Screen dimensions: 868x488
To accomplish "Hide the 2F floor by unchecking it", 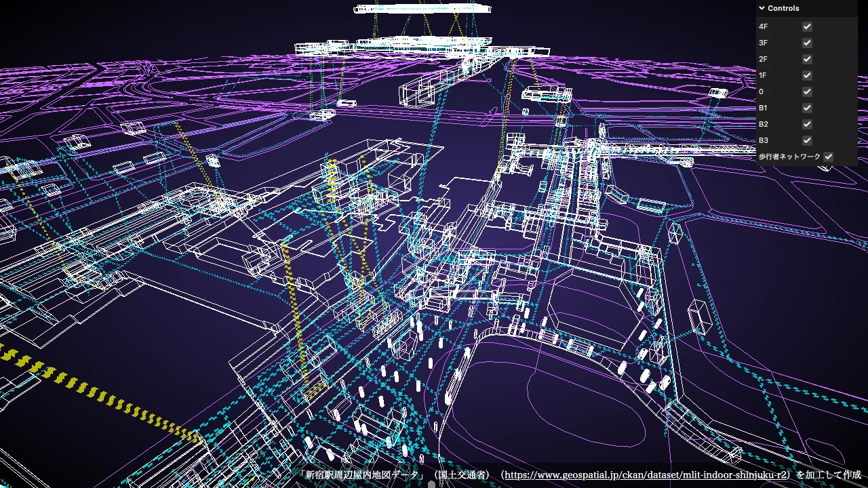I will (x=806, y=59).
